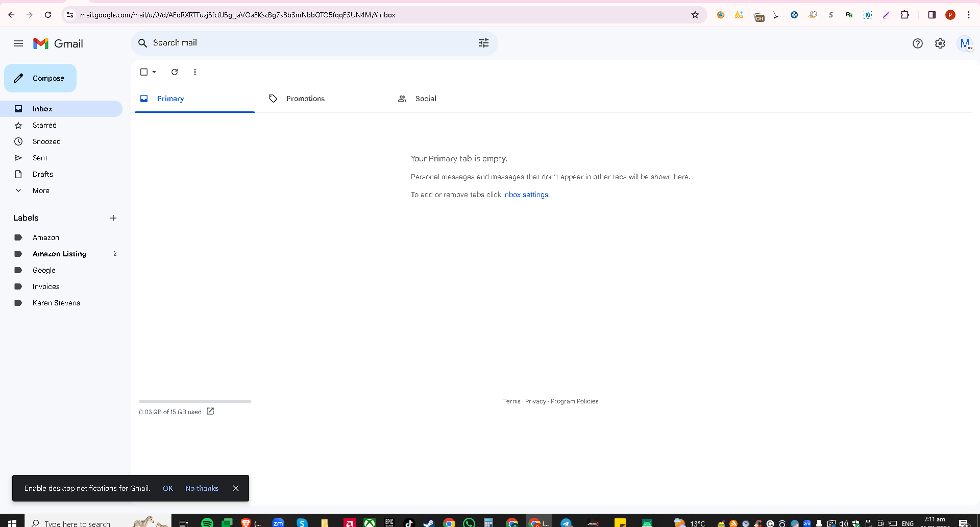Open the Terms link

[511, 401]
